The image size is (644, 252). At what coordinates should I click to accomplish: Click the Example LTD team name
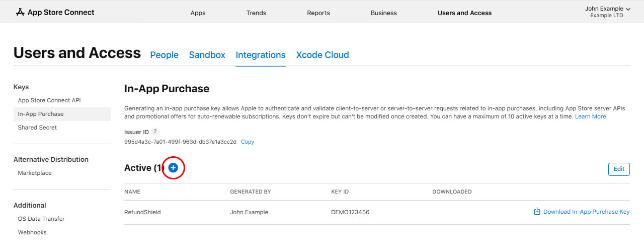[x=607, y=16]
